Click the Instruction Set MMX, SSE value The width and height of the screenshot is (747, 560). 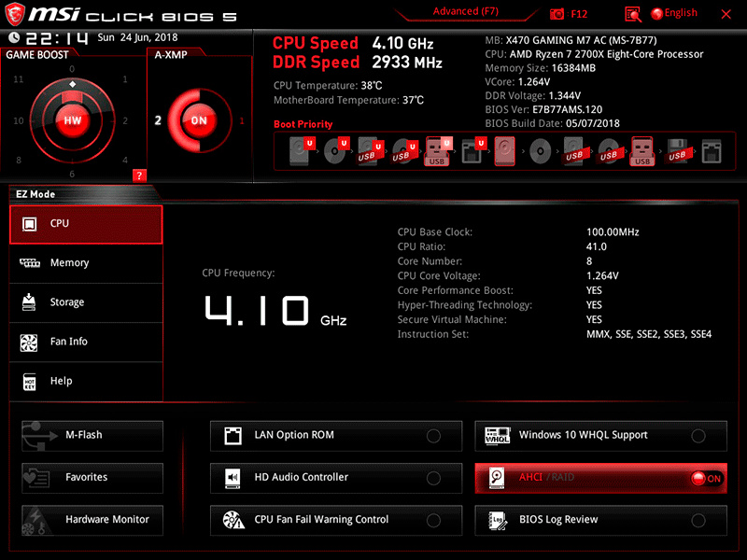(x=649, y=334)
